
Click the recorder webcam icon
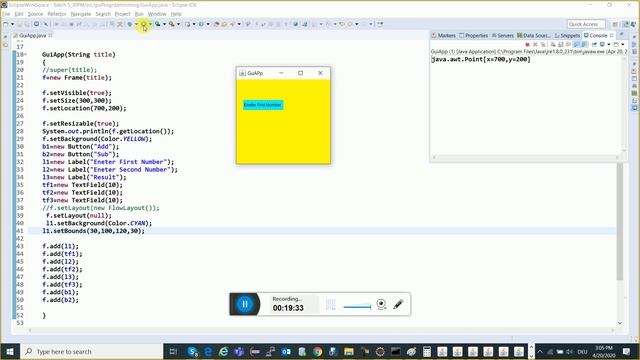(x=381, y=304)
